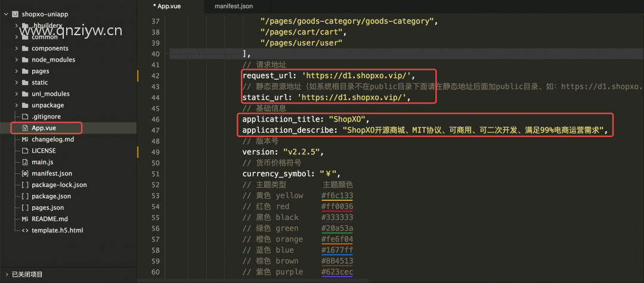Click the #ff0036 red color value
The image size is (644, 283).
point(337,206)
